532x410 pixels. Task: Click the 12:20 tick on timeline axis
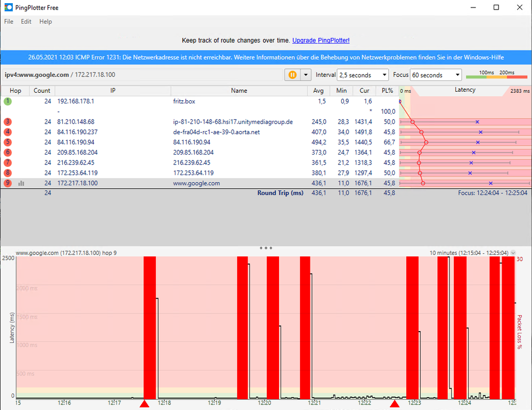(264, 403)
